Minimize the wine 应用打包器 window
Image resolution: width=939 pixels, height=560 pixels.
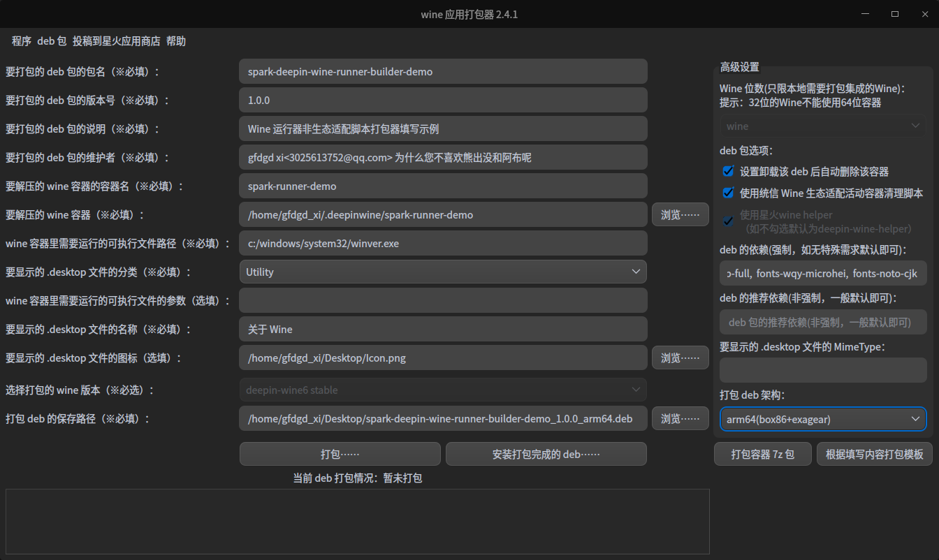(x=866, y=14)
